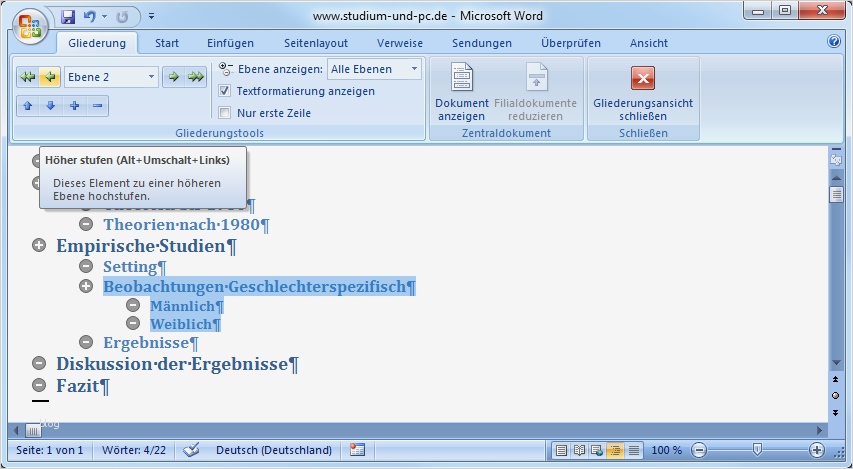Click symbol beside Theorien nach 1980
The image size is (853, 469).
point(86,224)
